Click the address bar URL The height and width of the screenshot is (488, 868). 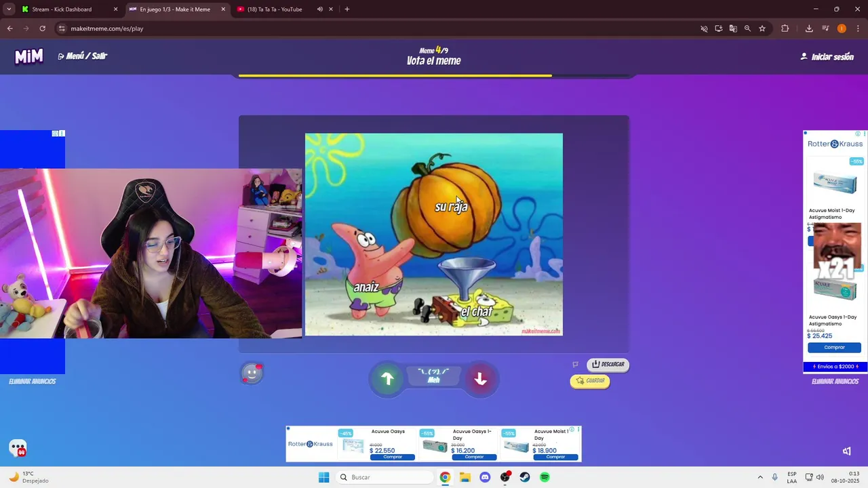click(107, 28)
